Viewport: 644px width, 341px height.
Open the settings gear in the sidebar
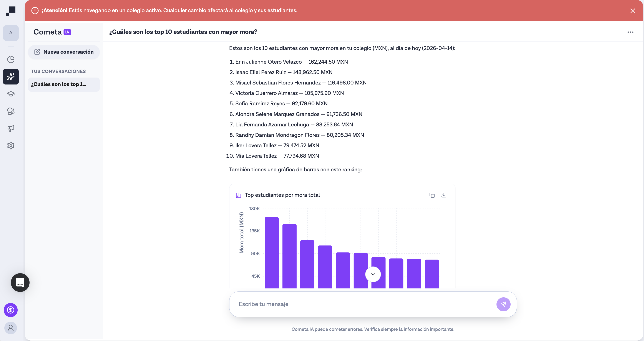point(11,146)
